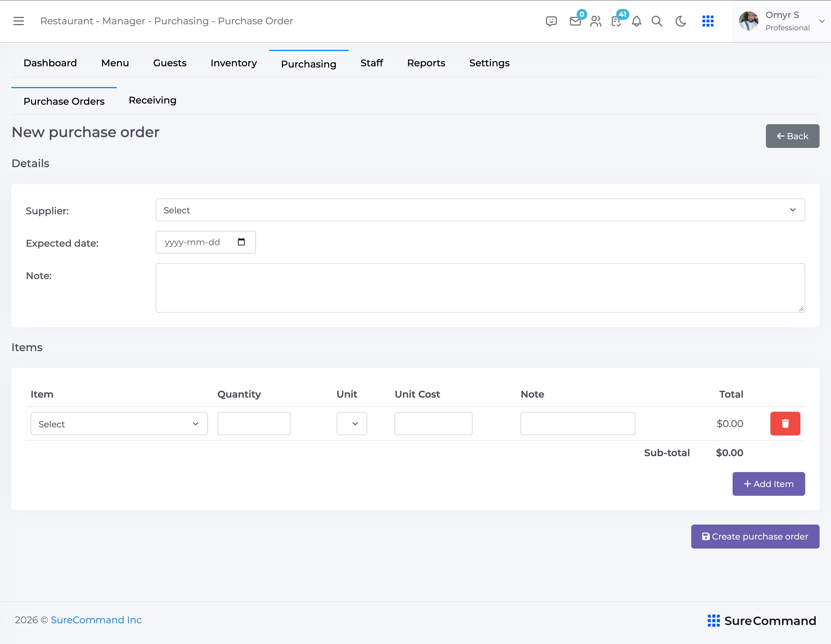The height and width of the screenshot is (644, 831).
Task: Click the search magnifier icon
Action: [657, 21]
